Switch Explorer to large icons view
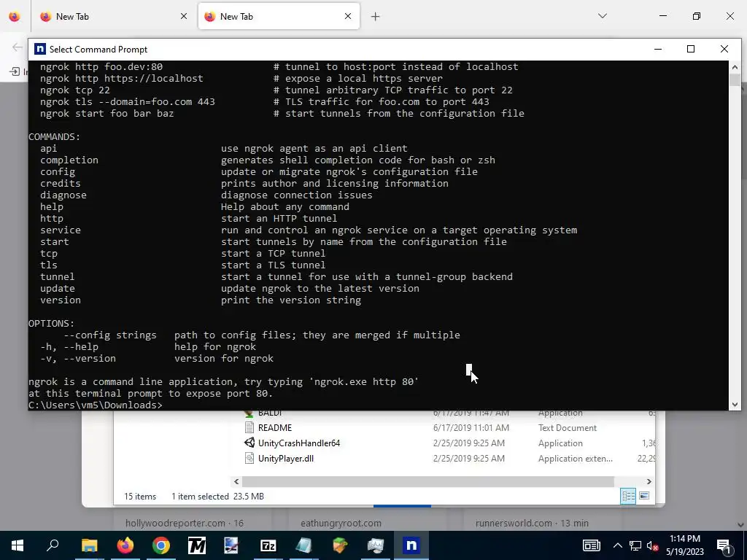 pyautogui.click(x=644, y=496)
